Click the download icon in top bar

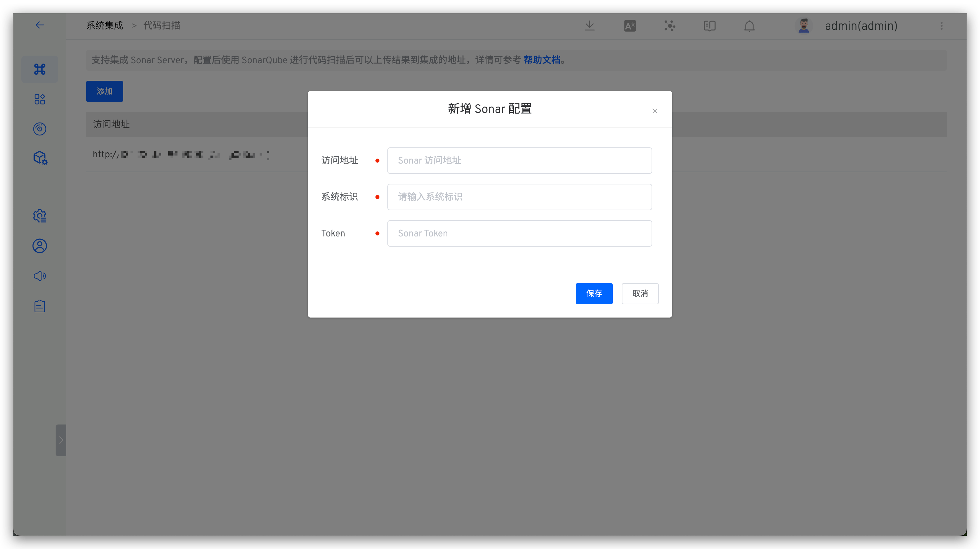(589, 26)
